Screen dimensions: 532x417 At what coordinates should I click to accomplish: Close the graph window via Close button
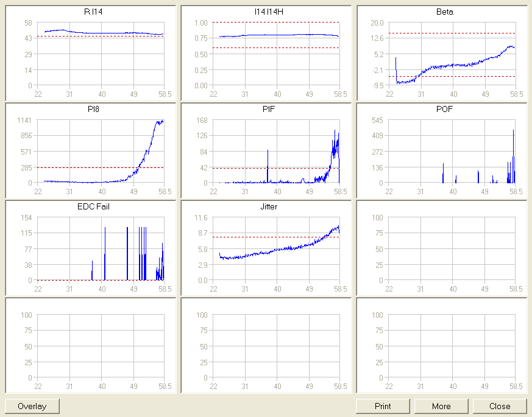(500, 406)
